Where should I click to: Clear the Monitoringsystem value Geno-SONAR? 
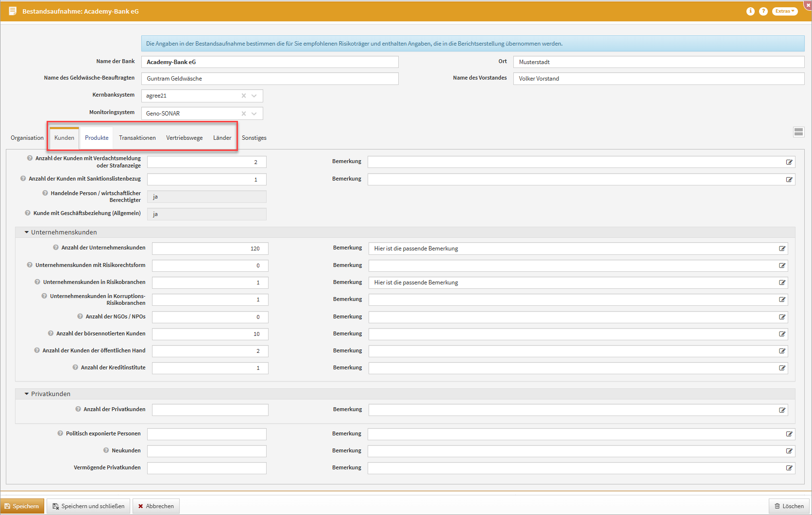(x=244, y=114)
